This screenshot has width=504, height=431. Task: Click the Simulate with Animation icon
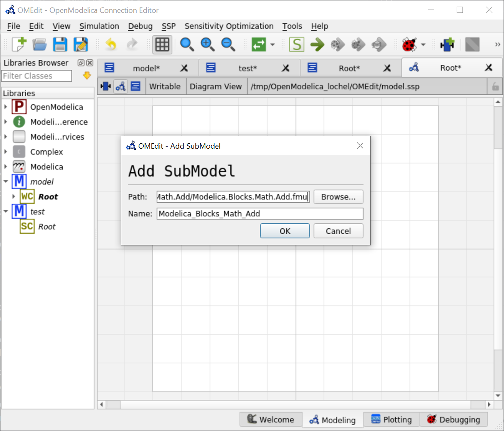(x=379, y=44)
